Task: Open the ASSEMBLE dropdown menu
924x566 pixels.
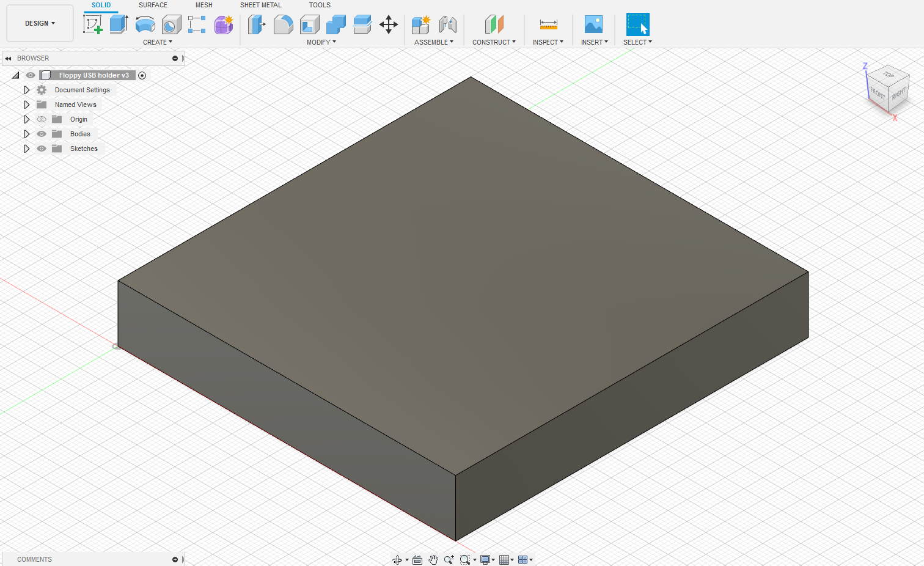Action: point(434,42)
